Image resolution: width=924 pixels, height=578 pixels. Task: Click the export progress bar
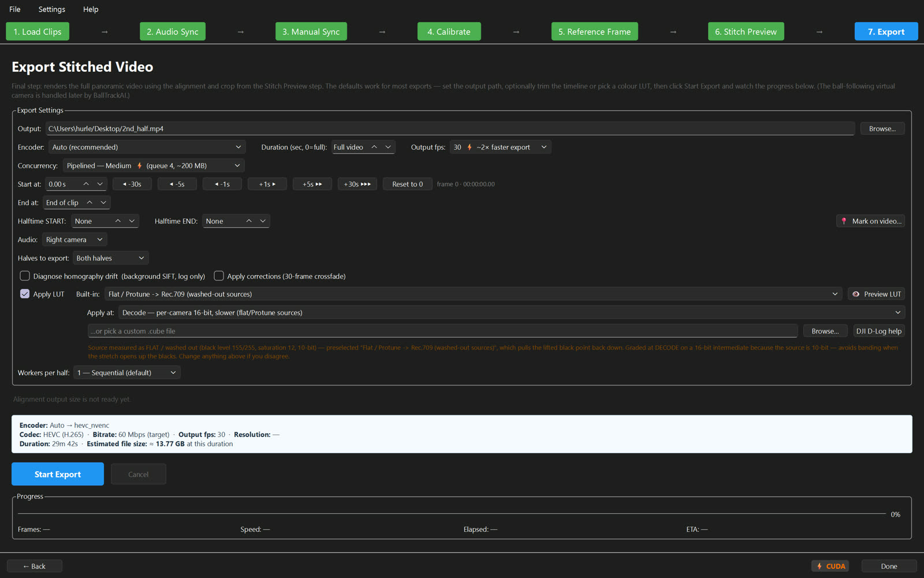click(452, 514)
